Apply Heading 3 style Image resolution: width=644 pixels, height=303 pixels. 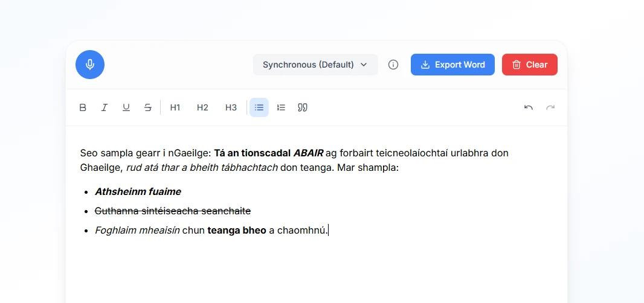point(231,107)
